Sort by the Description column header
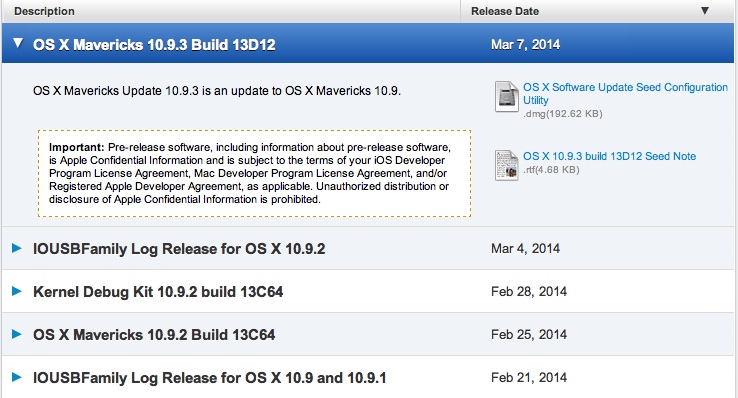 (x=44, y=11)
